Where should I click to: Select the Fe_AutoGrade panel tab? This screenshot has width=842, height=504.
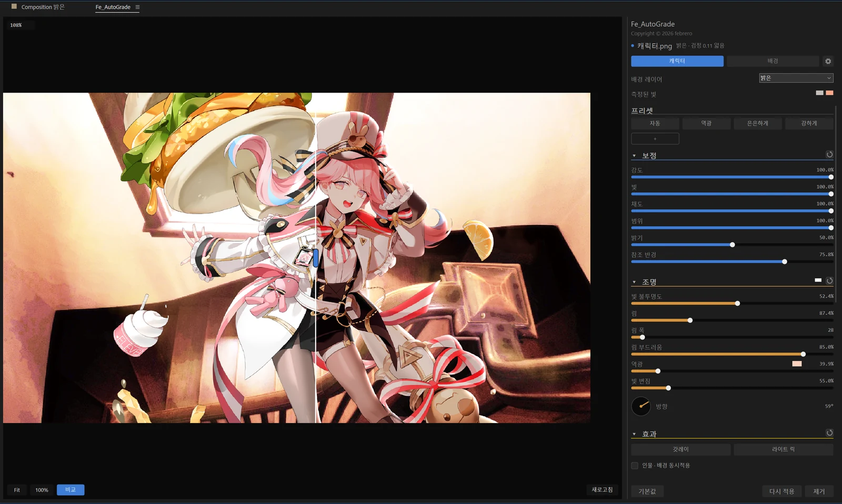click(113, 7)
